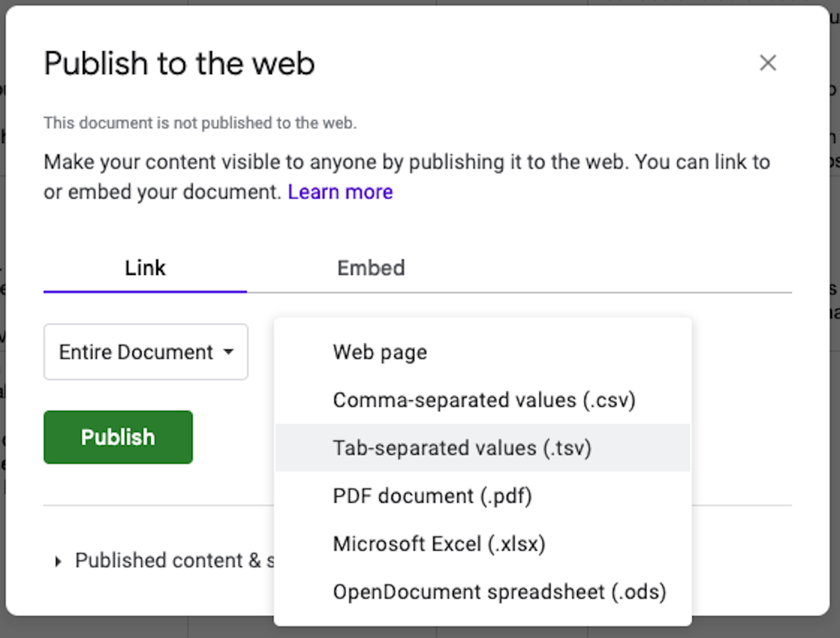Choose PDF document (.pdf) format

[432, 496]
